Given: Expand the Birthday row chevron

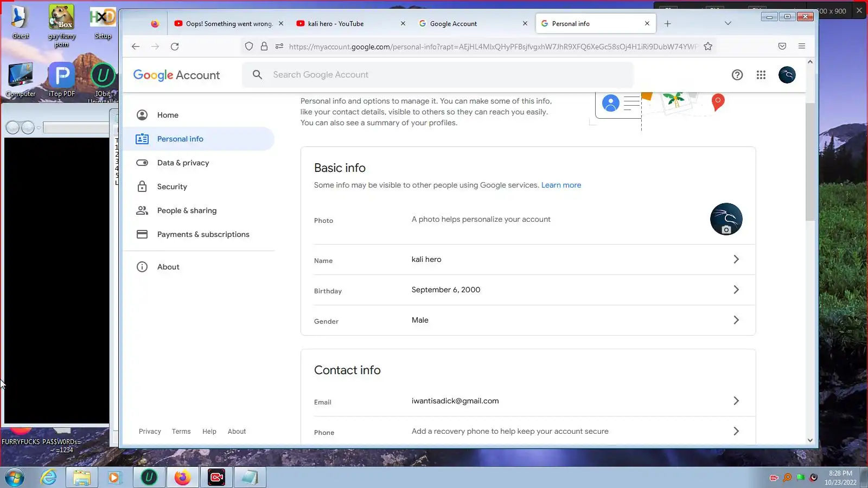Looking at the screenshot, I should (736, 290).
